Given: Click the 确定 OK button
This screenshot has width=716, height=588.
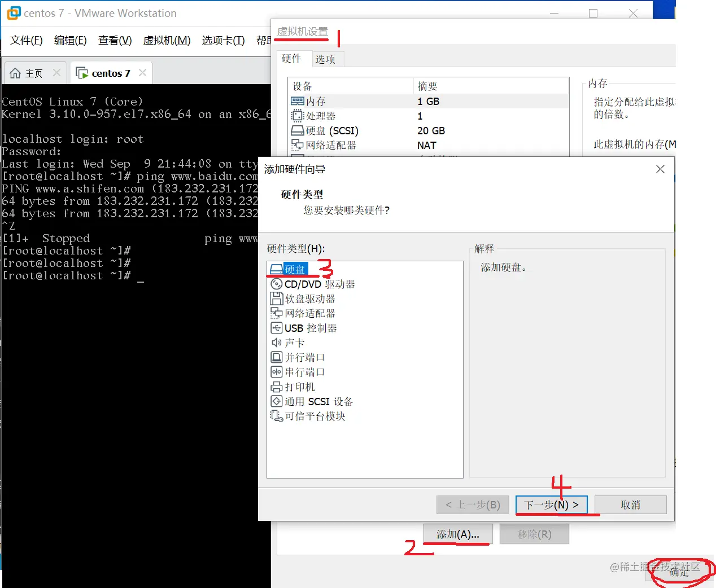Looking at the screenshot, I should (x=679, y=572).
